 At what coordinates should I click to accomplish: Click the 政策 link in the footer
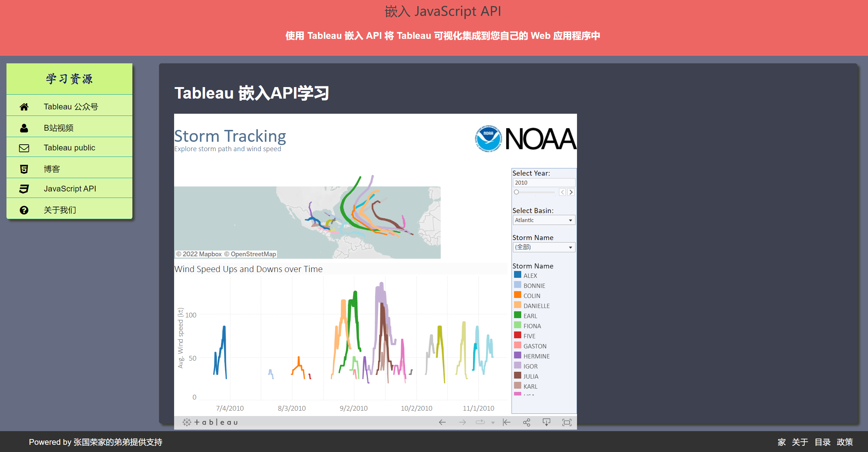pos(845,442)
